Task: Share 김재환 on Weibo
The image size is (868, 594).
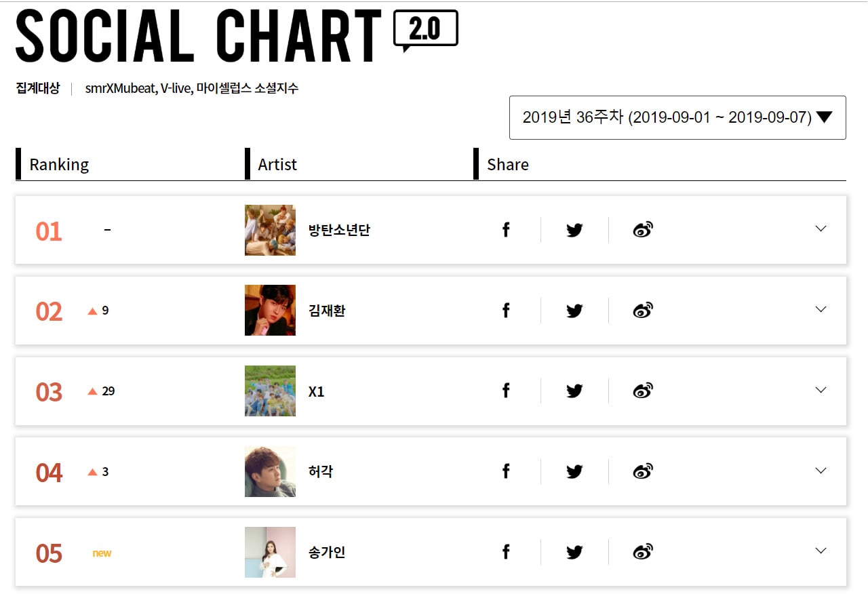Action: [642, 311]
